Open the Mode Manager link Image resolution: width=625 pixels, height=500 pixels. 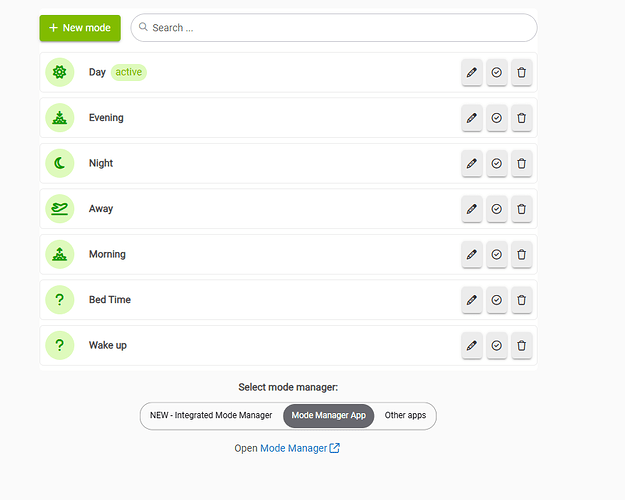click(x=294, y=448)
